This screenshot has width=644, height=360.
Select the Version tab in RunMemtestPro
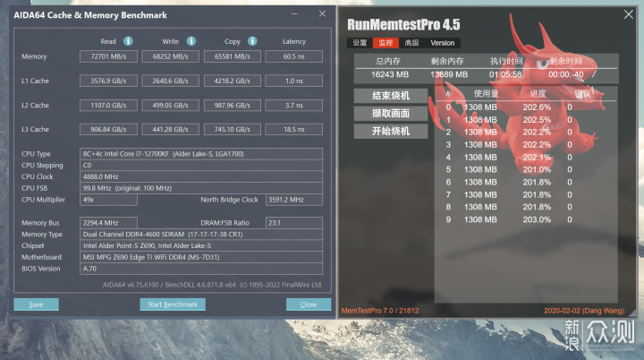[443, 43]
